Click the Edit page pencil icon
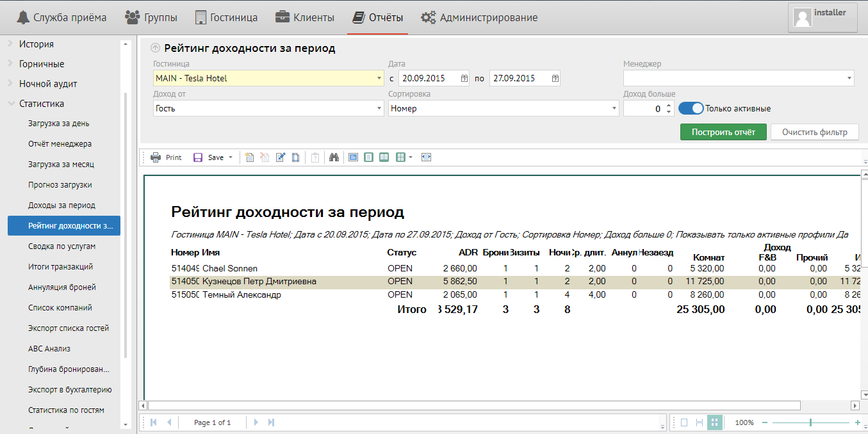Image resolution: width=868 pixels, height=434 pixels. coord(280,157)
